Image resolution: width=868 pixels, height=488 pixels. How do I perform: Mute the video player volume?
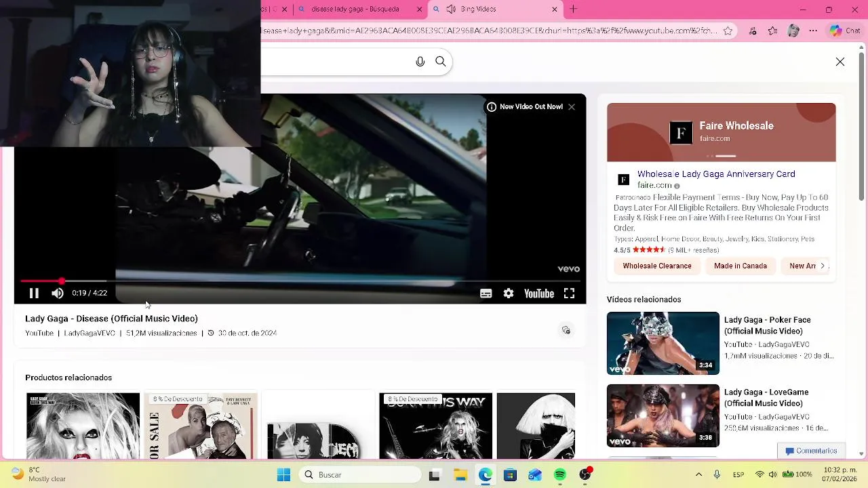pyautogui.click(x=58, y=293)
